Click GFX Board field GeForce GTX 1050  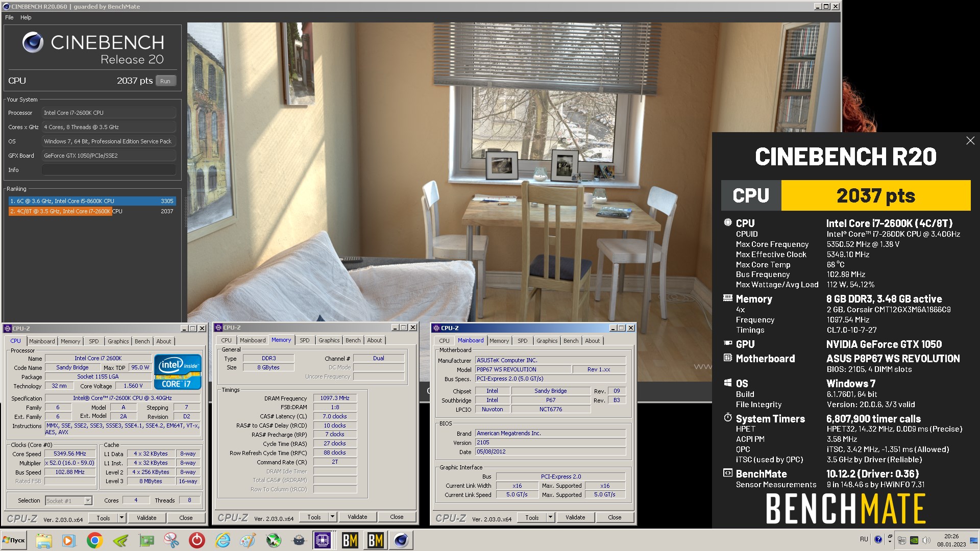coord(109,156)
